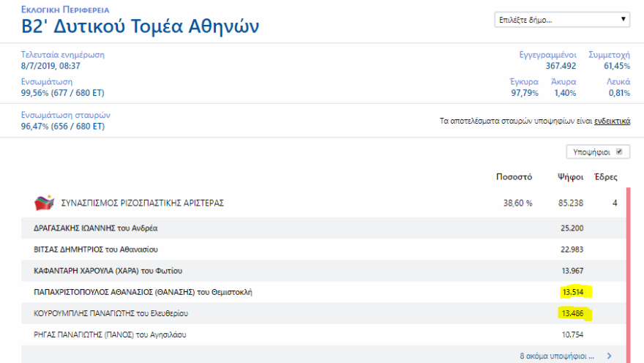
Task: Open the 'Επιλέξτε δήμο...' dropdown
Action: (562, 20)
